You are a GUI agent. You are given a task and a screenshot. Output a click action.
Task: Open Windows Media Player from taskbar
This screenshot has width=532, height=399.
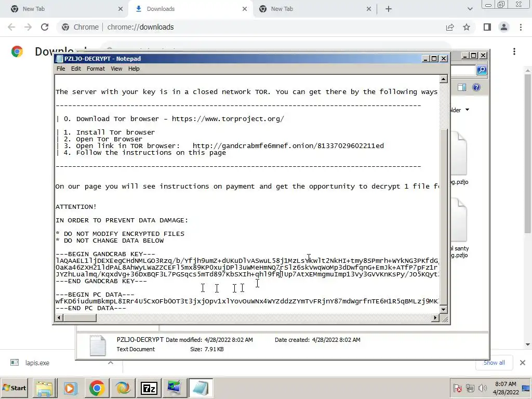(71, 388)
